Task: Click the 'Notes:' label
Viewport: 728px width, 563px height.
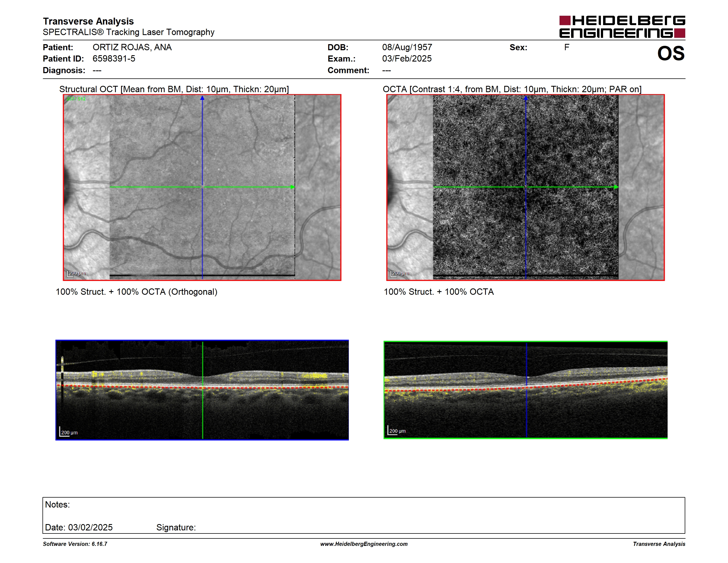Action: pos(57,505)
